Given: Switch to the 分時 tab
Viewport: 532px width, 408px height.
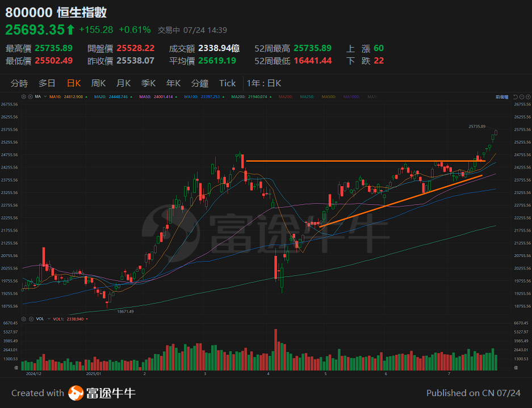Looking at the screenshot, I should (x=19, y=83).
